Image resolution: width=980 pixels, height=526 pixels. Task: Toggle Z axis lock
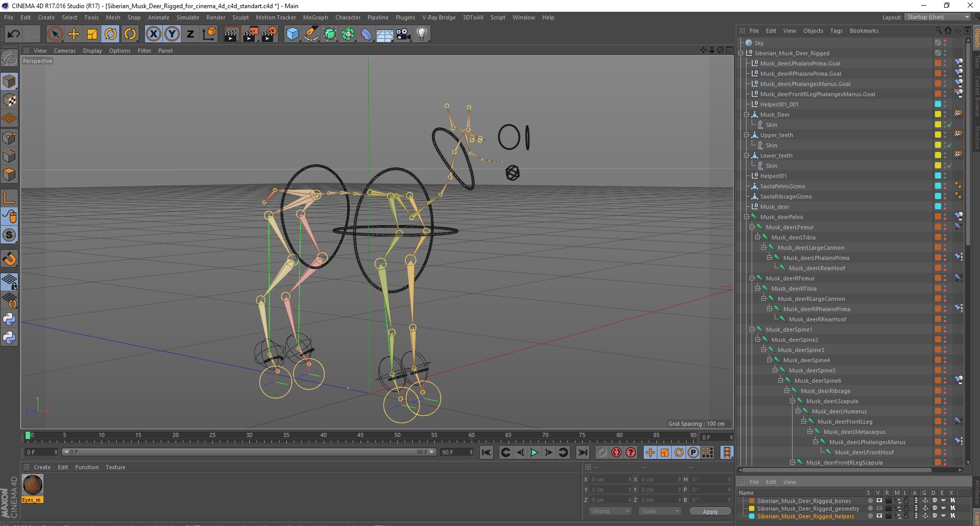[x=190, y=34]
